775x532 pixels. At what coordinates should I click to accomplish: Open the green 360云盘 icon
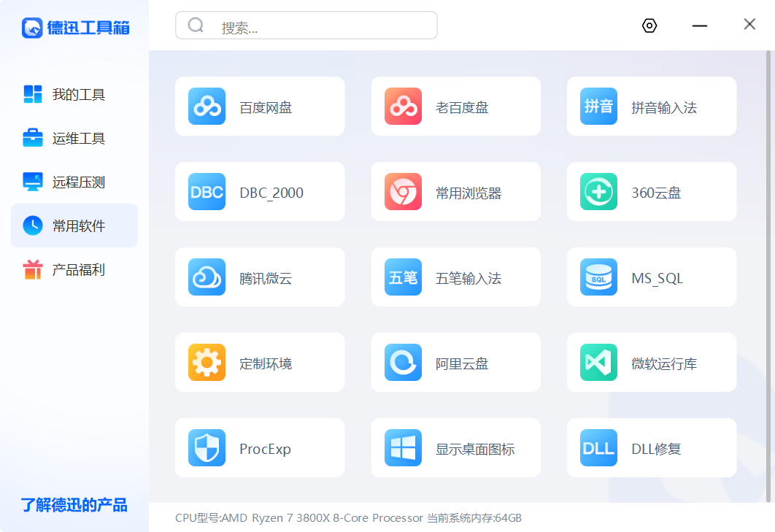tap(598, 192)
